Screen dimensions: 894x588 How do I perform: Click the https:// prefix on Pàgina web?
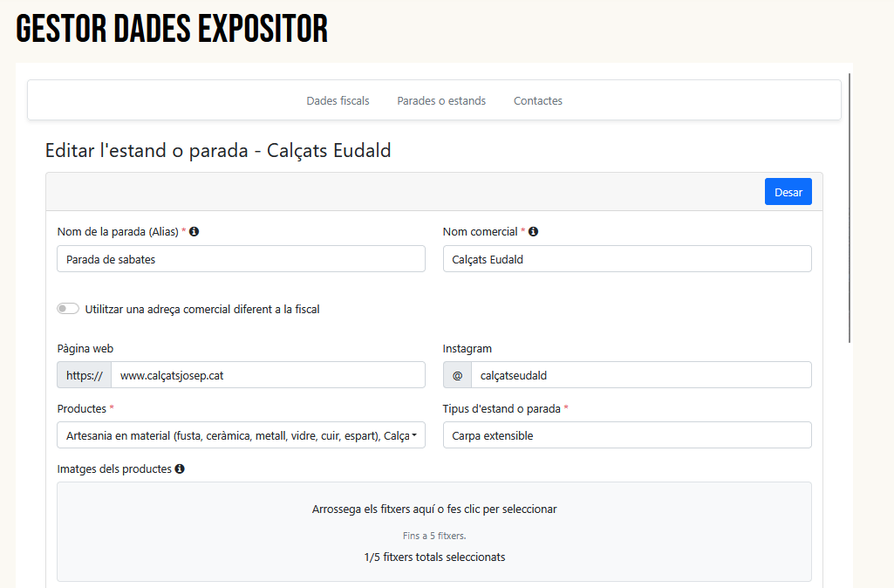tap(85, 375)
